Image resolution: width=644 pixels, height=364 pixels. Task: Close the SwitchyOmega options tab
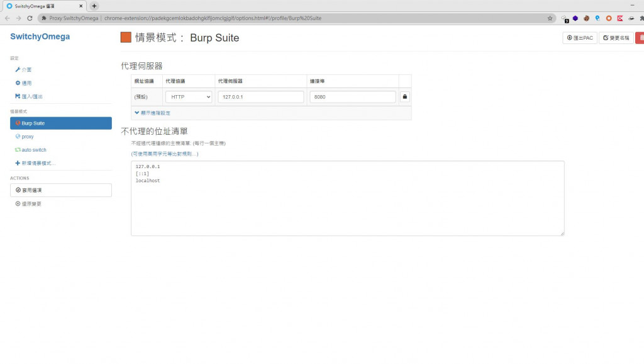point(81,6)
